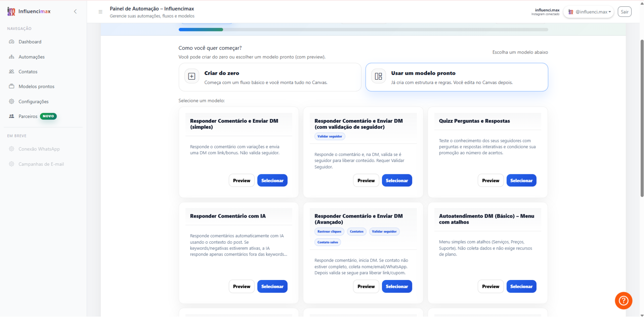
Task: Open the orange help question-mark button
Action: point(623,301)
